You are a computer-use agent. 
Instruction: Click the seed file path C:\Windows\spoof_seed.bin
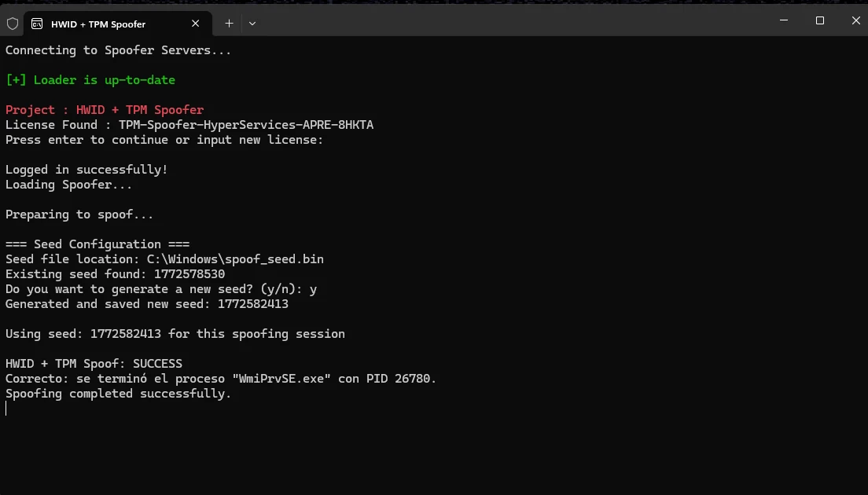235,259
